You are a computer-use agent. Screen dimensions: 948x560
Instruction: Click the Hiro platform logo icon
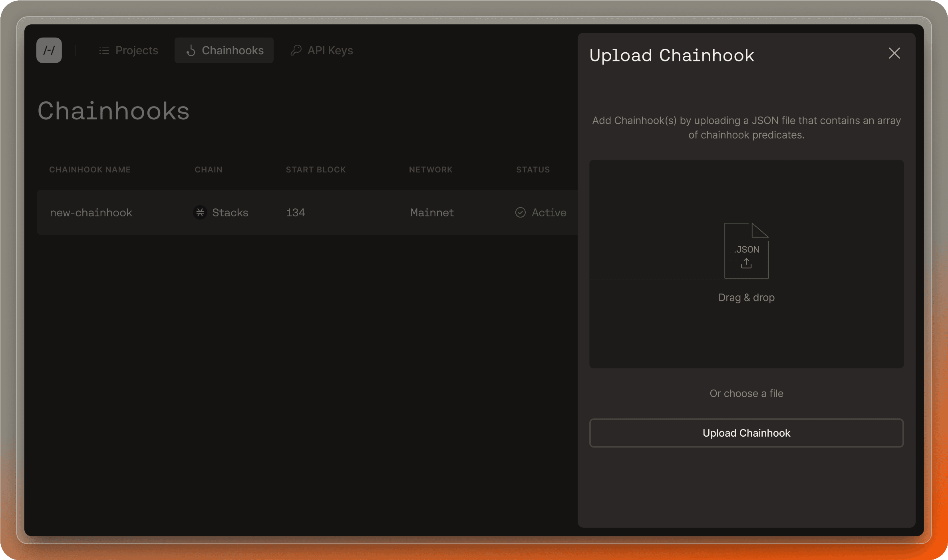pyautogui.click(x=49, y=50)
